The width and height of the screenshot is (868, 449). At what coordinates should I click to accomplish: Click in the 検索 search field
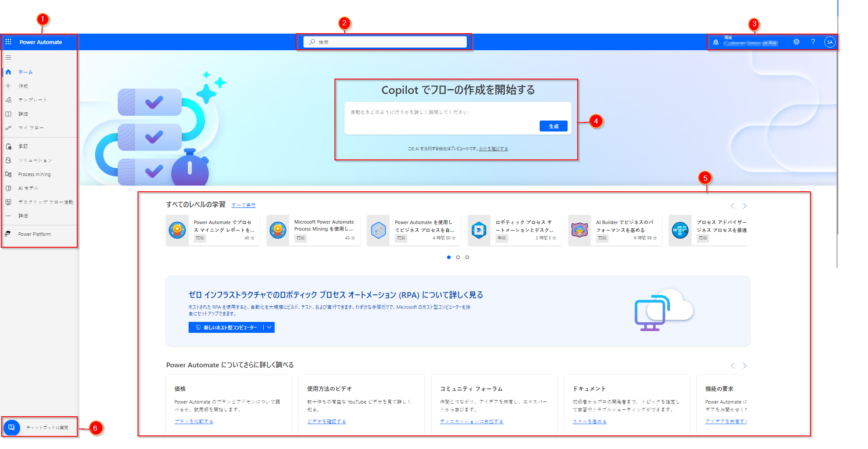click(x=385, y=42)
